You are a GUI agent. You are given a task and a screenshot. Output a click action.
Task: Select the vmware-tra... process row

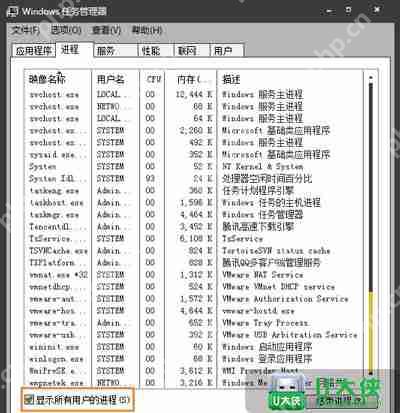194,323
